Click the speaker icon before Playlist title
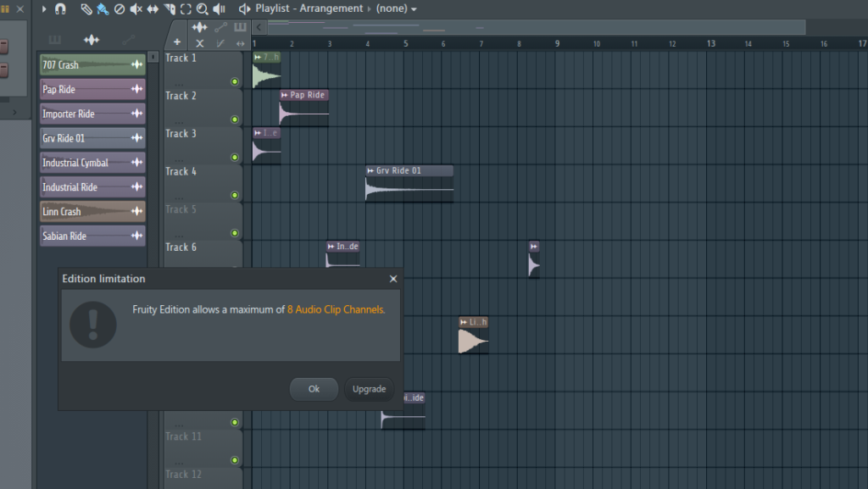Image resolution: width=868 pixels, height=489 pixels. (x=244, y=8)
